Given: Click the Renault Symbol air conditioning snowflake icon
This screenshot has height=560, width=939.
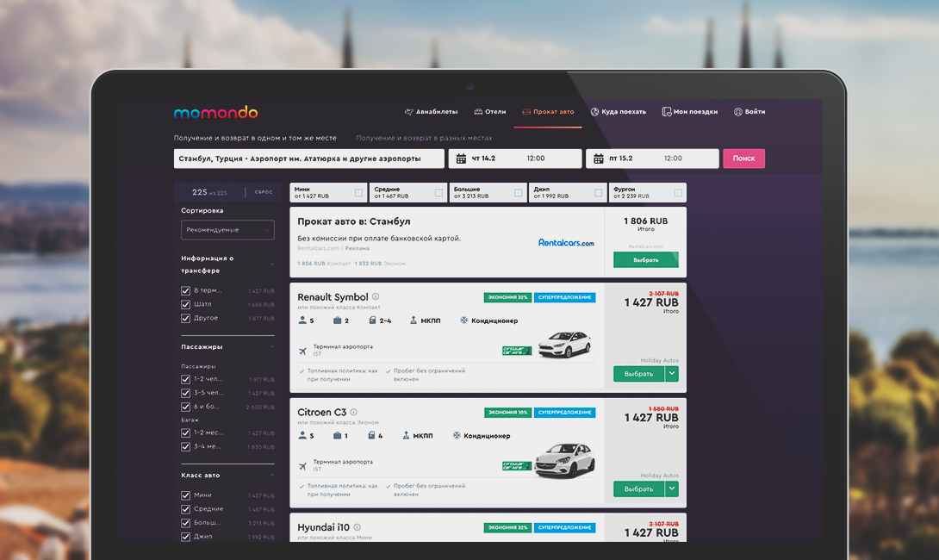Looking at the screenshot, I should (x=463, y=320).
